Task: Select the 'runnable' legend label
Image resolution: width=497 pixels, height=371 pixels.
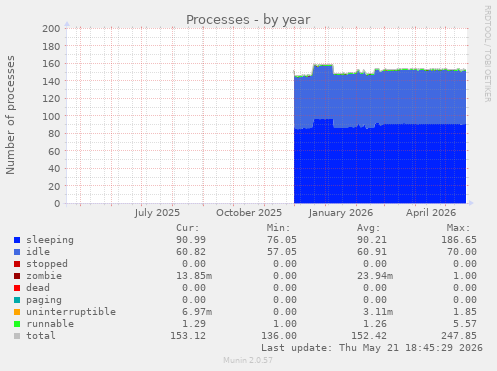Action: 50,324
